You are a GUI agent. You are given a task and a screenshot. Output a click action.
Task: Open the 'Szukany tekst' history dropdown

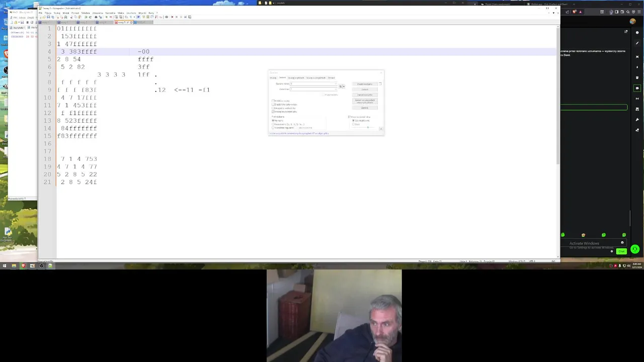[x=336, y=84]
